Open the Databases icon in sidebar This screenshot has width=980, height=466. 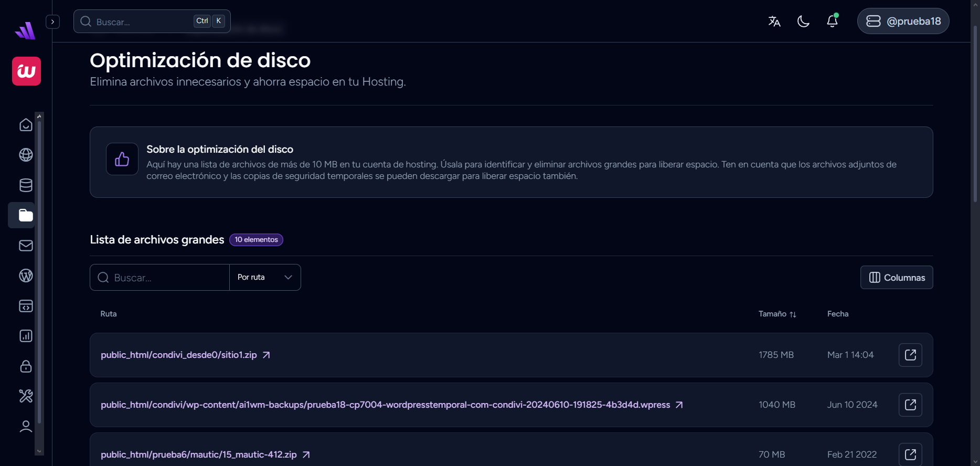(26, 185)
